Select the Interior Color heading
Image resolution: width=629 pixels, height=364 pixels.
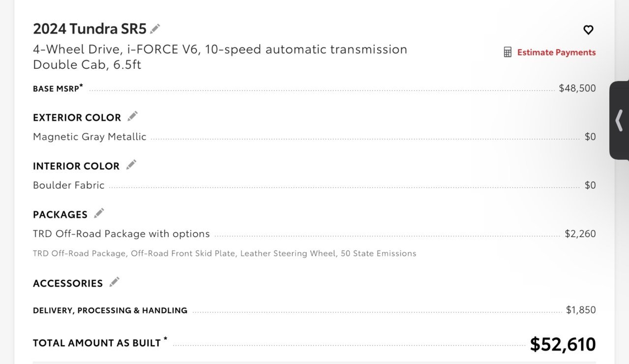[76, 166]
